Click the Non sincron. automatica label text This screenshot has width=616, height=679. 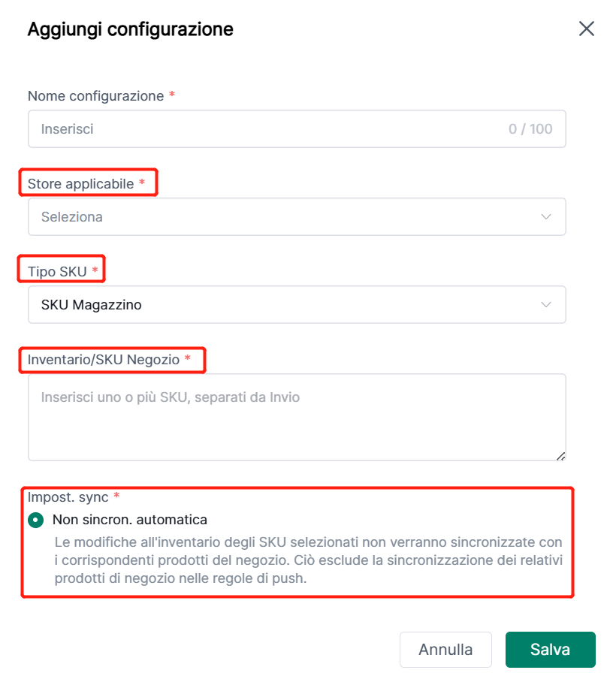click(x=129, y=520)
